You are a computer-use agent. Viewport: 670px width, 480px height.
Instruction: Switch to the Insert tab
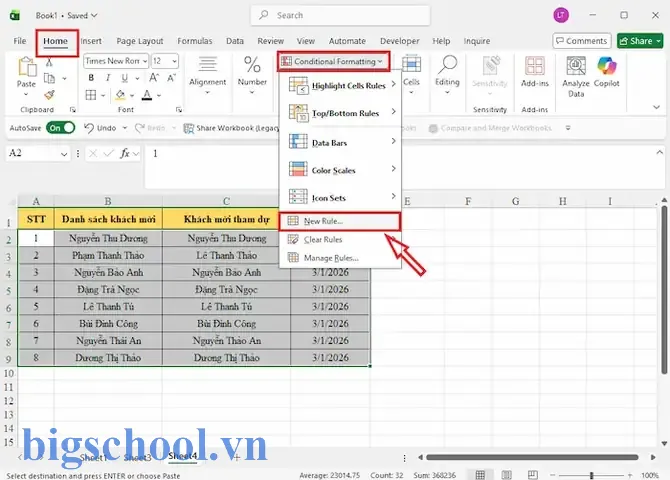pos(91,41)
